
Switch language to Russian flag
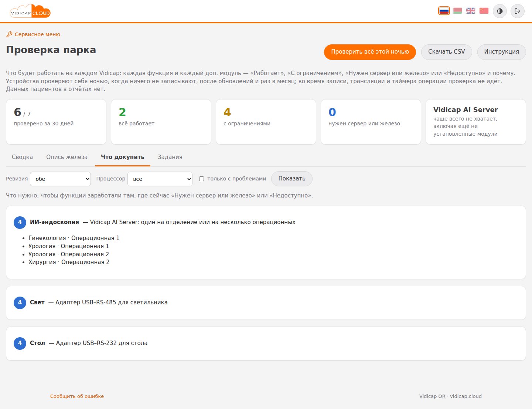444,11
